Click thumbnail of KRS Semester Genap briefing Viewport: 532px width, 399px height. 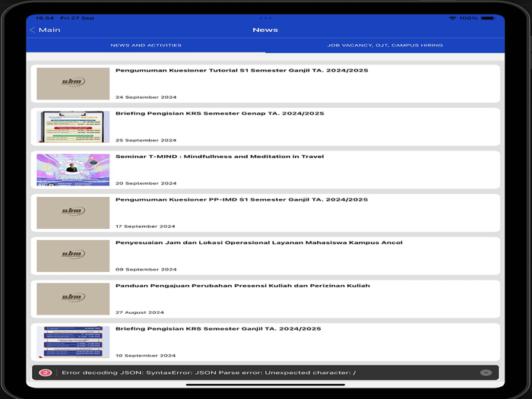point(73,127)
